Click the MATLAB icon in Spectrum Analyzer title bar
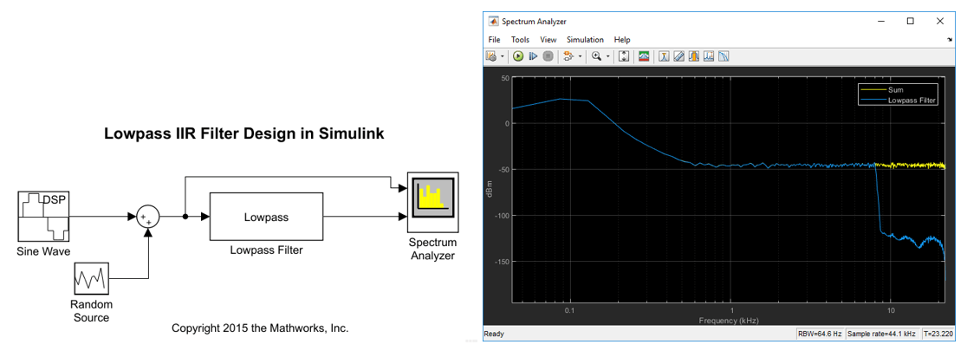Viewport: 980px width, 364px height. [x=494, y=22]
